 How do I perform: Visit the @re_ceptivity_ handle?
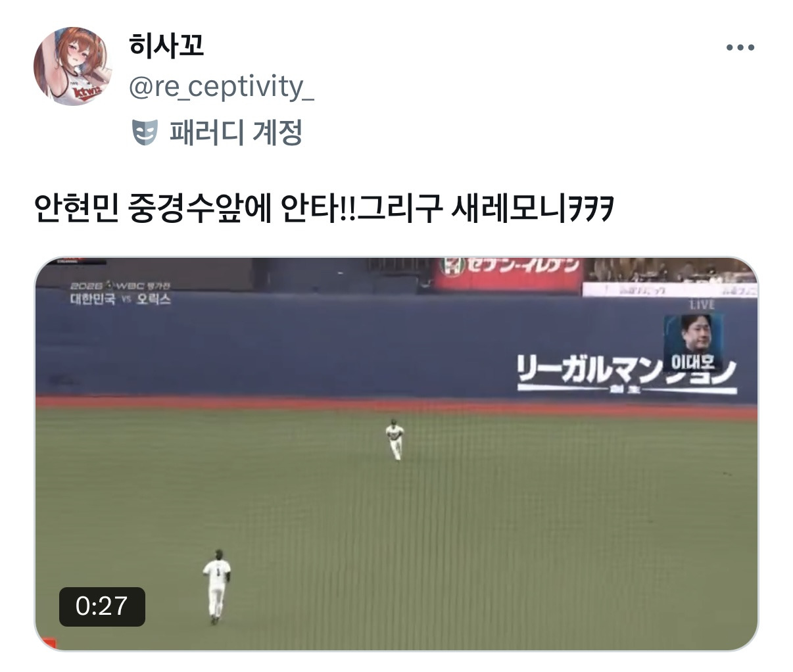click(221, 87)
